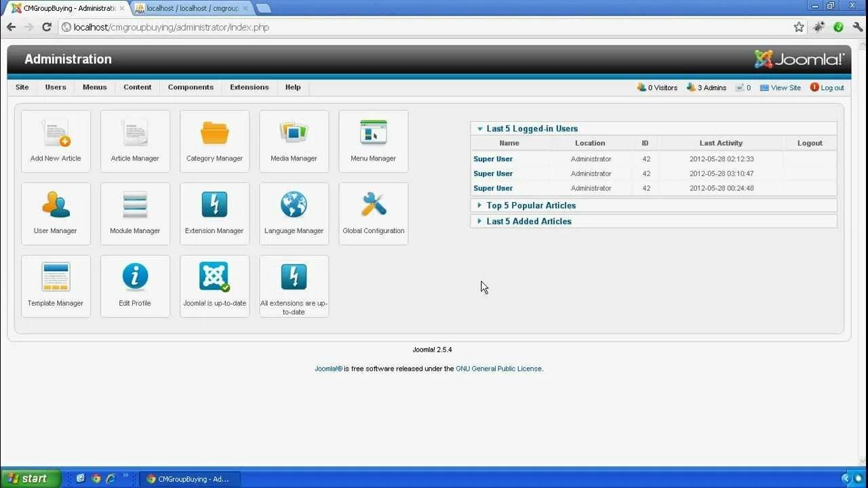The width and height of the screenshot is (868, 488).
Task: Open the Add New Article icon
Action: click(56, 141)
